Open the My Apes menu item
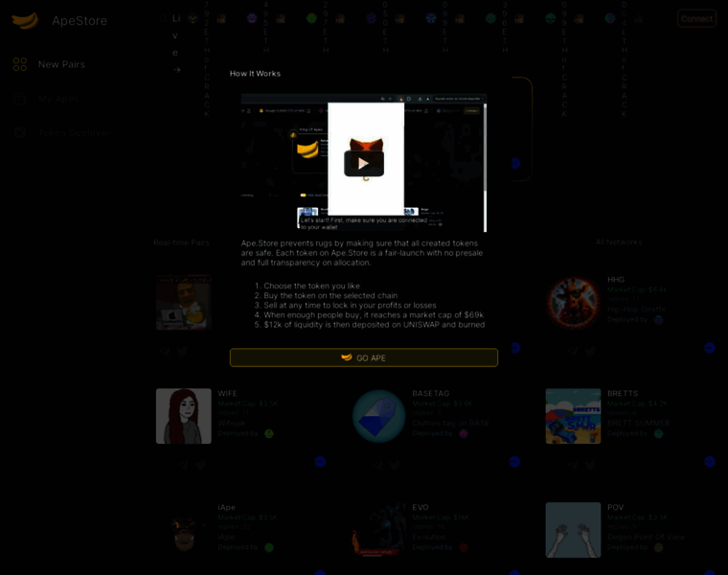 [x=58, y=99]
